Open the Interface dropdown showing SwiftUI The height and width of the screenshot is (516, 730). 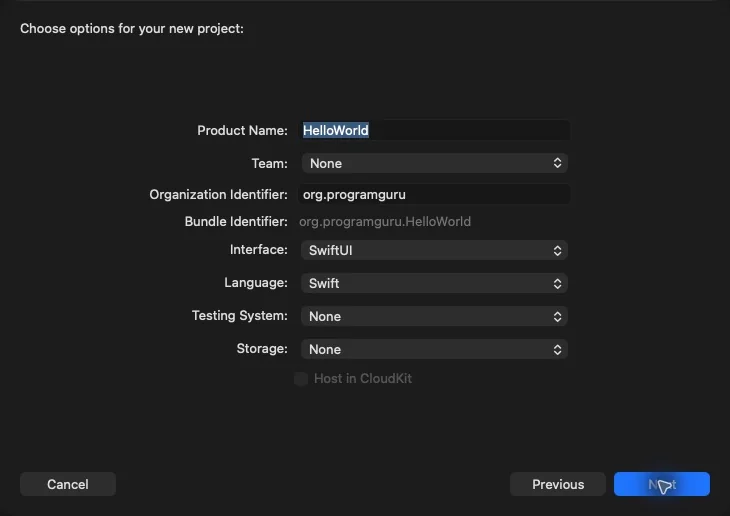[x=434, y=251]
